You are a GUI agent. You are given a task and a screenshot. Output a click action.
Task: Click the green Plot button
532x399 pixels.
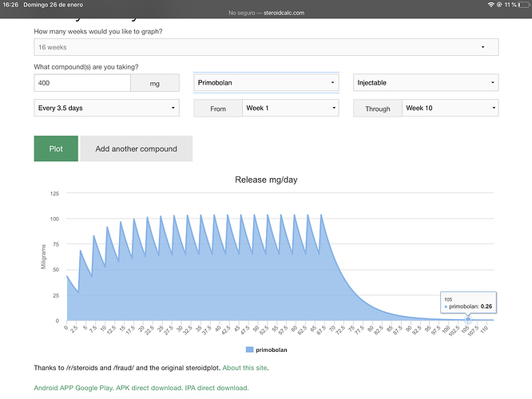(x=56, y=148)
